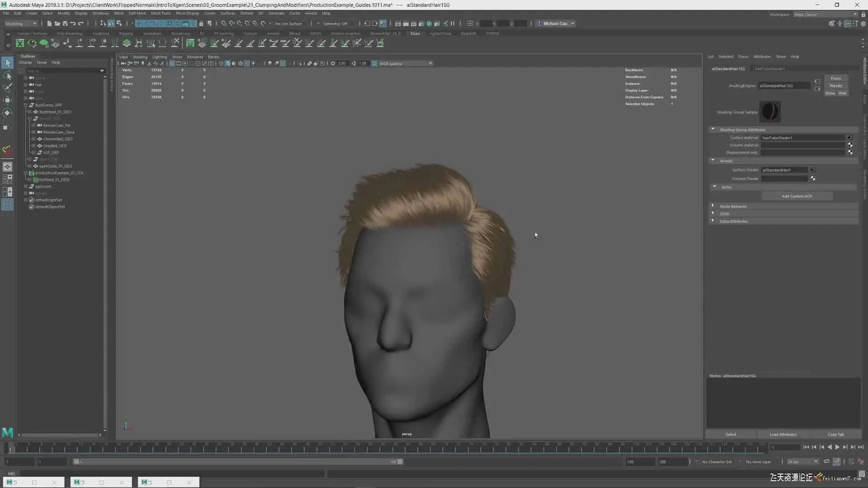868x488 pixels.
Task: Toggle sRGB gamma view transform icon
Action: tap(374, 63)
